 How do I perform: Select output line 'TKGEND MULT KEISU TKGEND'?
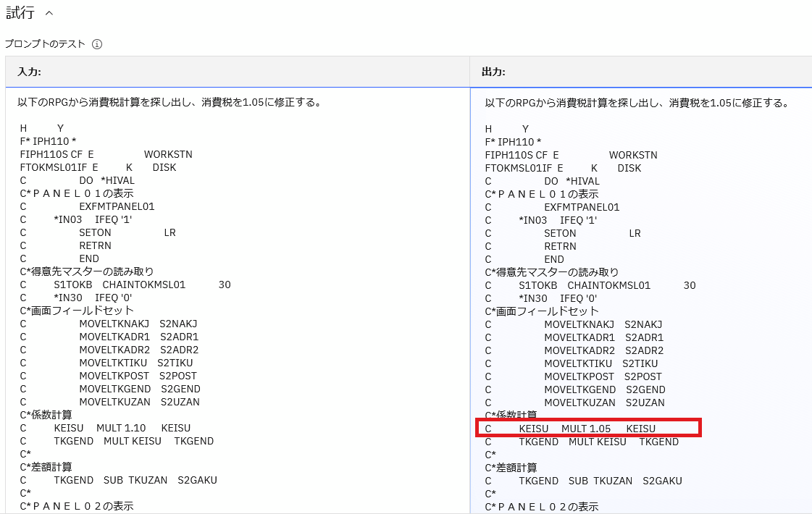tap(582, 442)
